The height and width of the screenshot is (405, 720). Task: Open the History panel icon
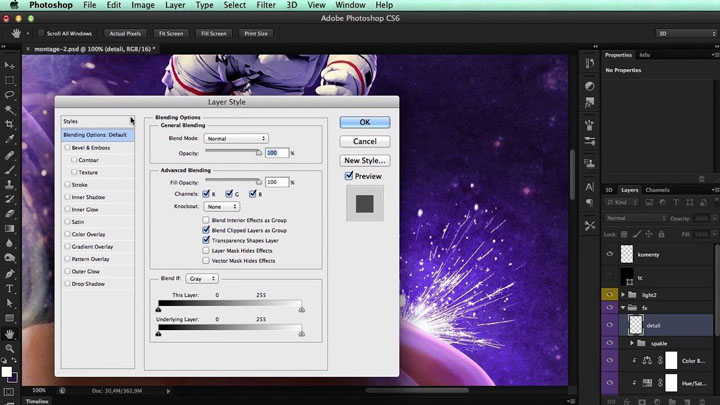[590, 63]
